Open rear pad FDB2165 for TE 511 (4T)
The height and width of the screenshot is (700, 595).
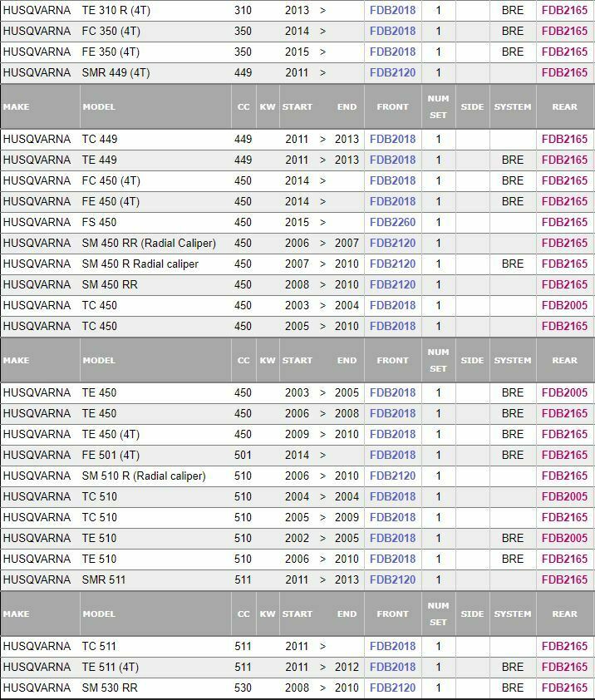(564, 667)
